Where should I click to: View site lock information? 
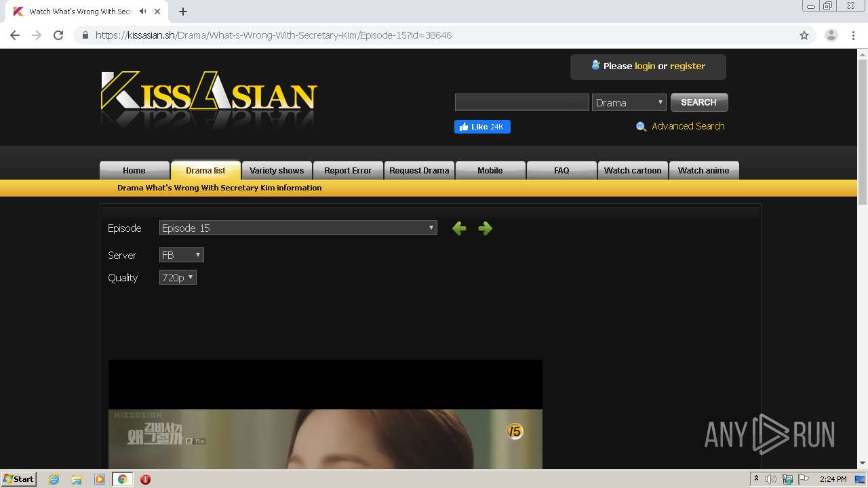pos(85,35)
